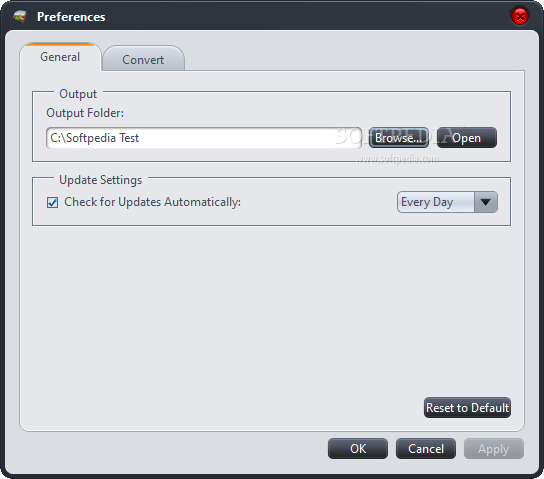Click Reset to Default

[x=467, y=408]
